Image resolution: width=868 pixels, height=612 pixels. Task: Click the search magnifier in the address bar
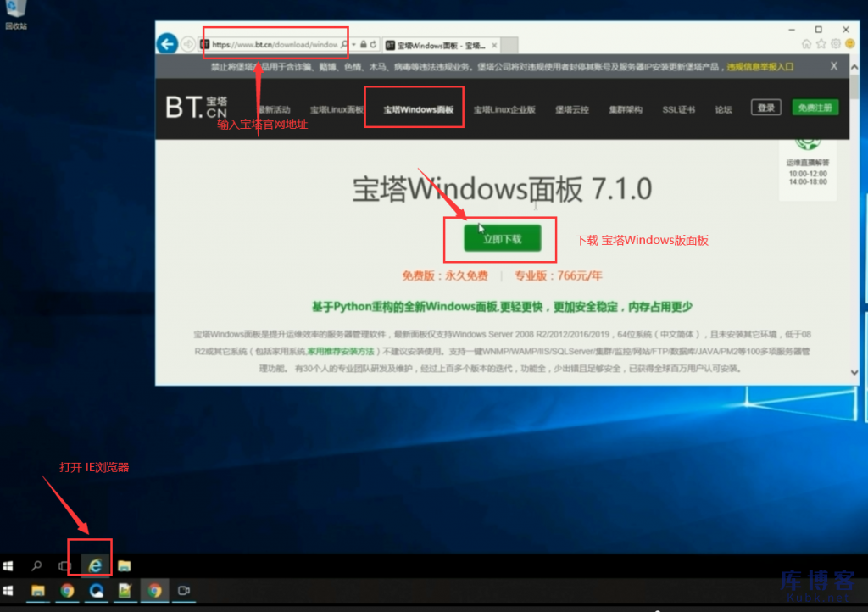point(344,44)
